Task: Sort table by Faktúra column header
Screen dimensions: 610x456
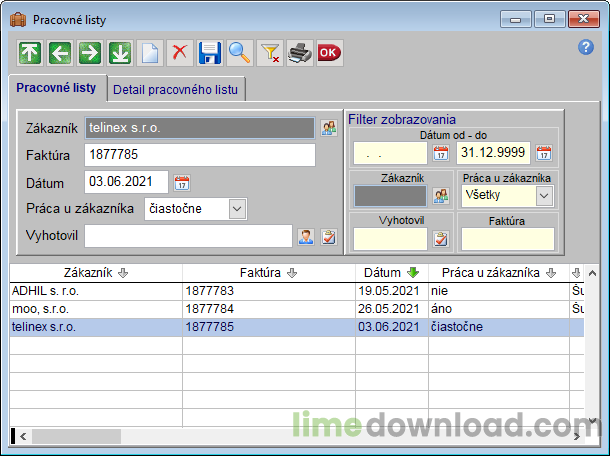Action: point(268,272)
